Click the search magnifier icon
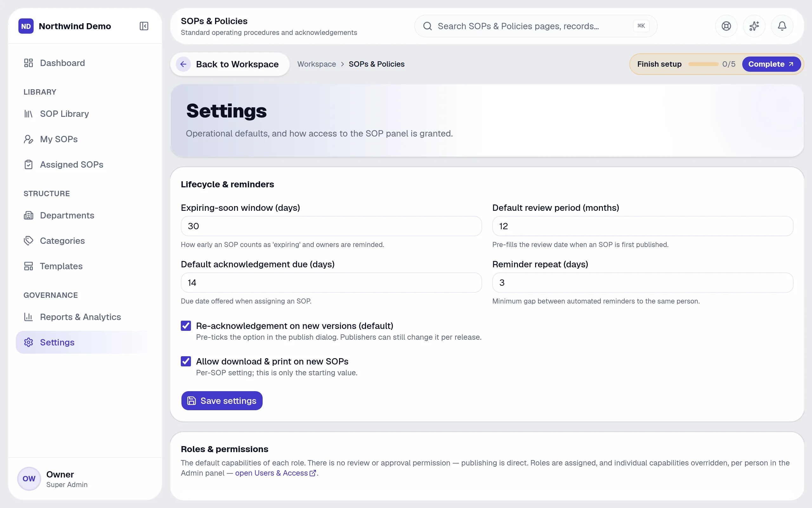Image resolution: width=812 pixels, height=508 pixels. point(427,26)
